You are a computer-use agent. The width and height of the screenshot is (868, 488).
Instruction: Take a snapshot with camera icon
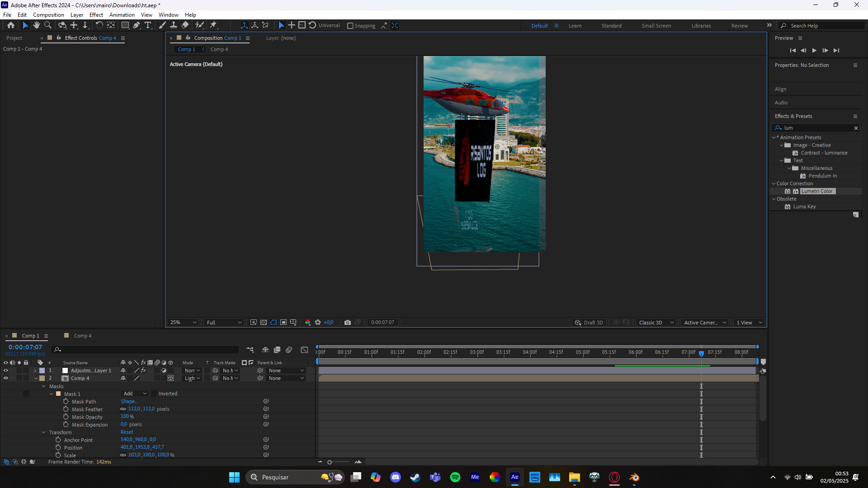pos(348,323)
